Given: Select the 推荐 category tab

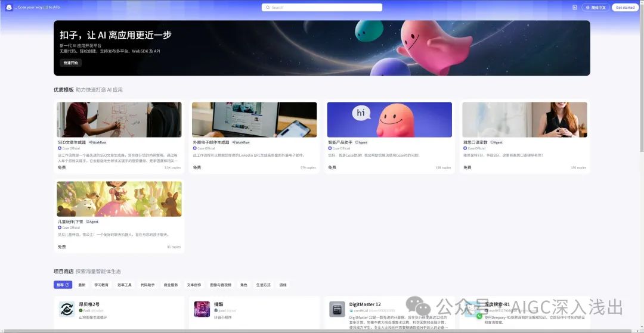Looking at the screenshot, I should 63,285.
